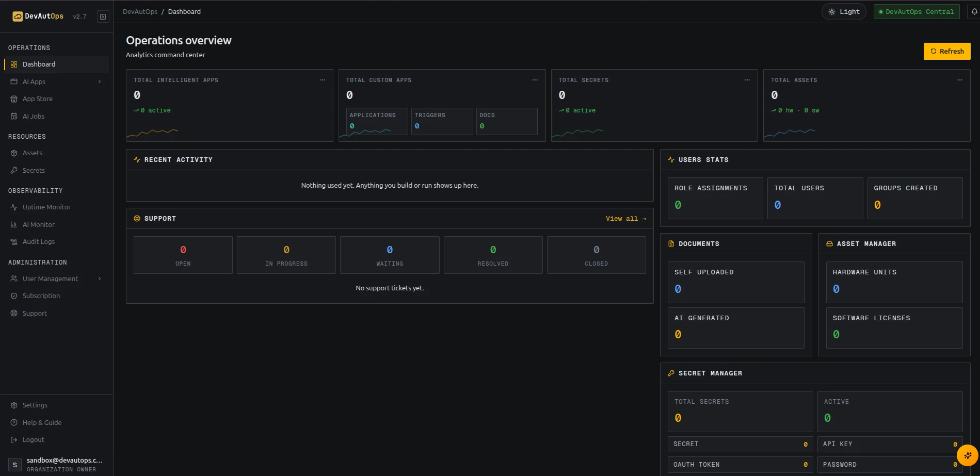Open Subscription page
This screenshot has height=476, width=980.
point(56,296)
